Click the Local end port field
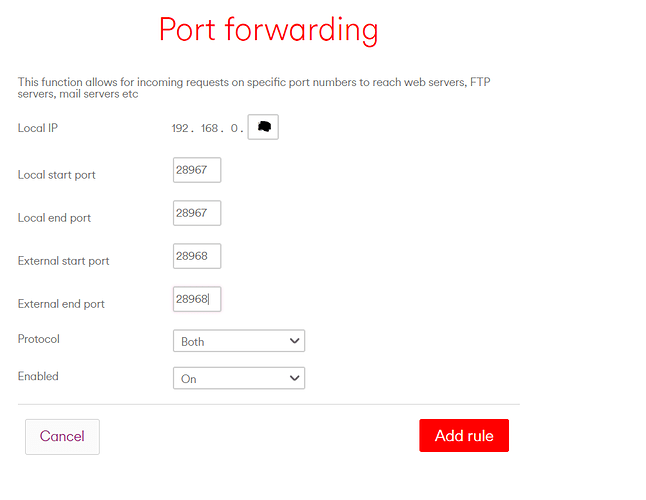The height and width of the screenshot is (500, 646). click(x=197, y=213)
